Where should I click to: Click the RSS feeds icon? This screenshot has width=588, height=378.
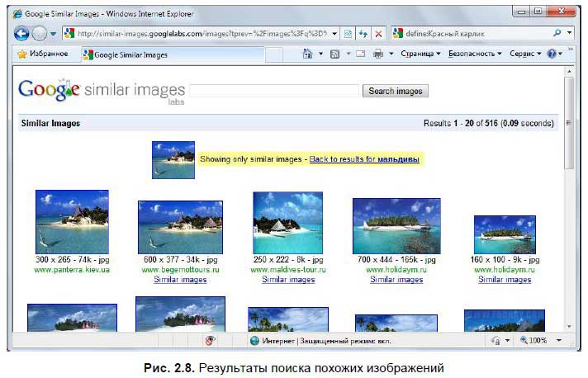(334, 54)
